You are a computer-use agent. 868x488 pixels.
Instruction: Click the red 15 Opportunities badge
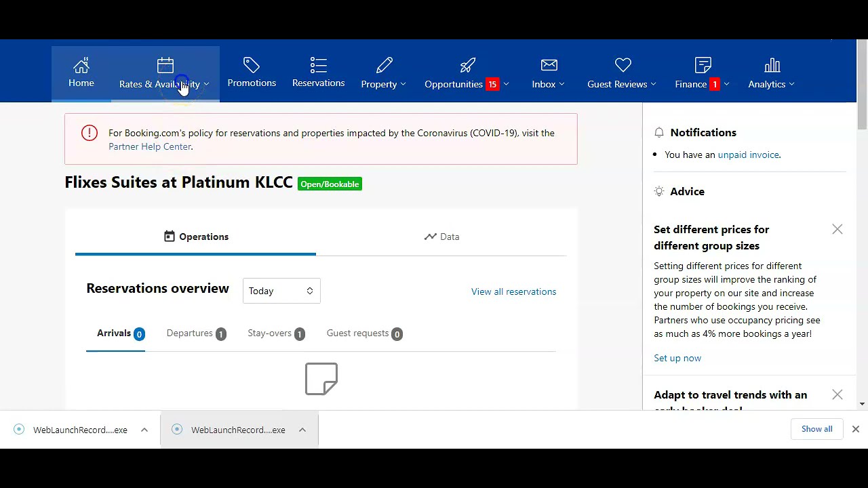(x=492, y=84)
